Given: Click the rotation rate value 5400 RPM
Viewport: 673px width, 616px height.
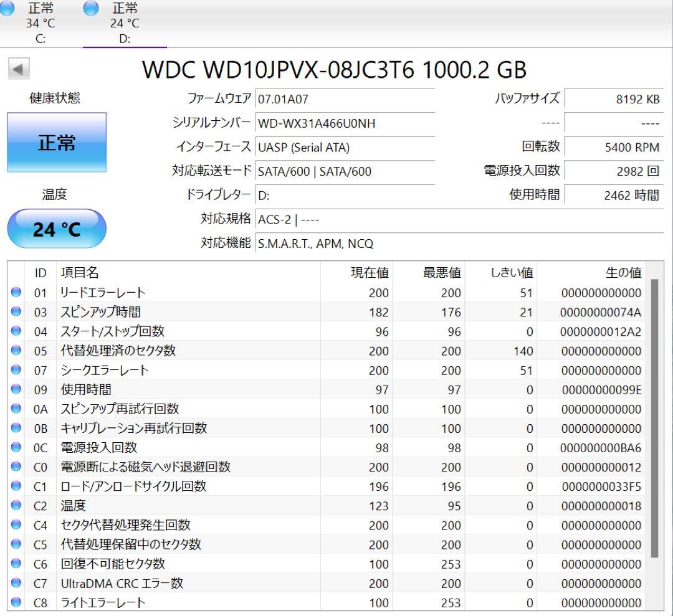Looking at the screenshot, I should click(x=614, y=147).
